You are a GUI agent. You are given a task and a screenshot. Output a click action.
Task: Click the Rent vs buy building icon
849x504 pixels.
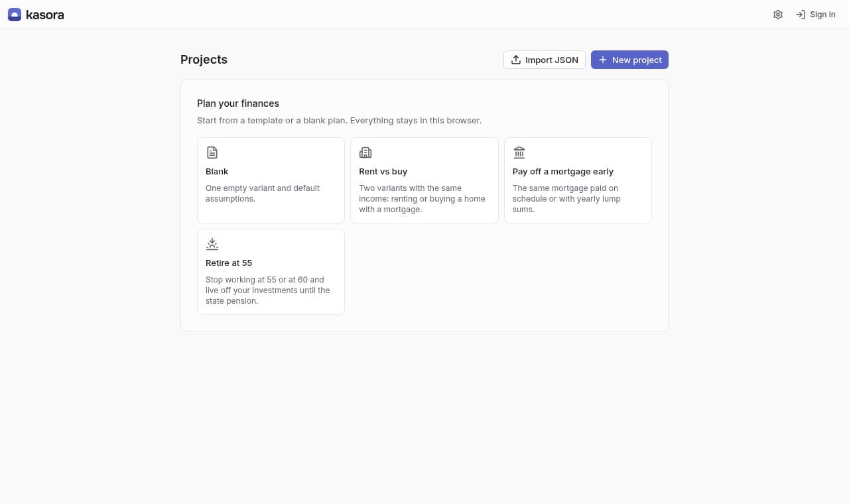[365, 153]
